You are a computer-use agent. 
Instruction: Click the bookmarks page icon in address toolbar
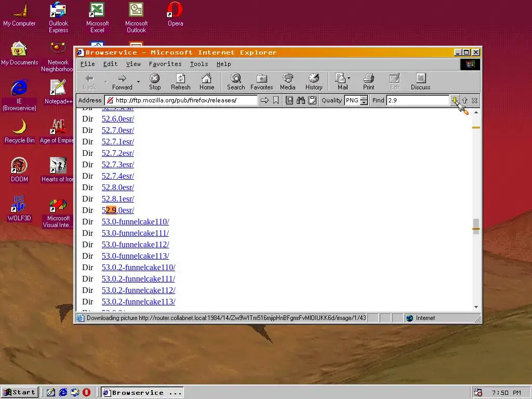289,100
